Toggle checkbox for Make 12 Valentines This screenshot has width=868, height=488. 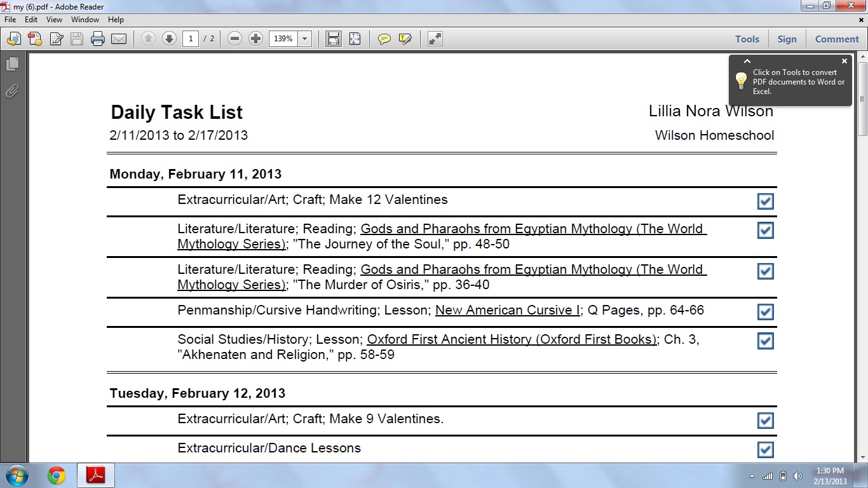point(766,201)
